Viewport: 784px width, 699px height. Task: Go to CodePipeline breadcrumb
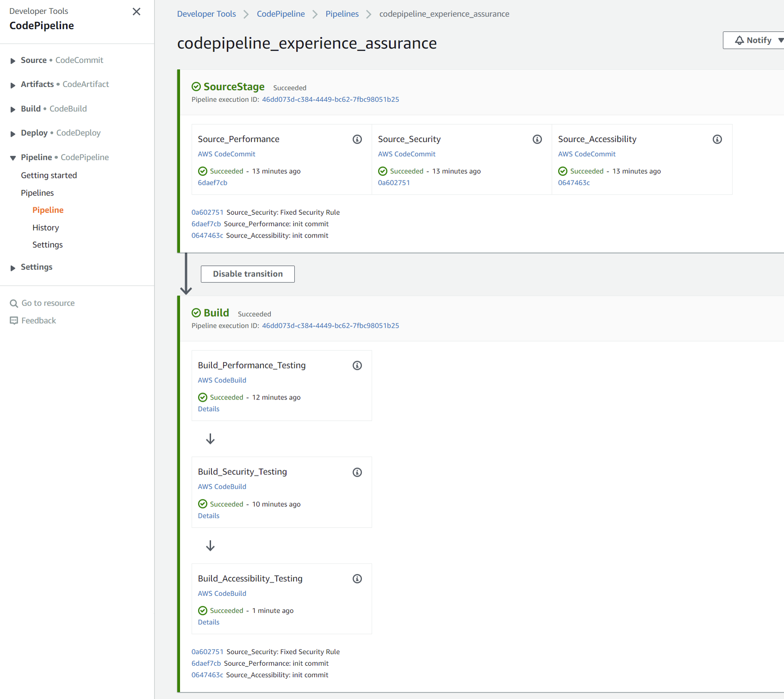(x=281, y=14)
